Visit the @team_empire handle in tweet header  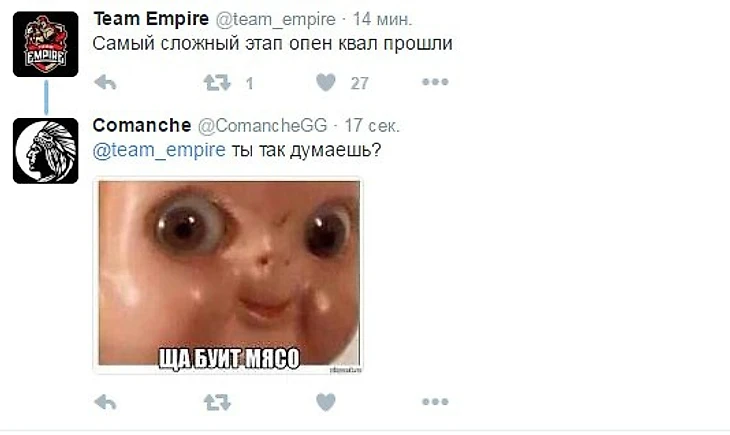click(275, 20)
